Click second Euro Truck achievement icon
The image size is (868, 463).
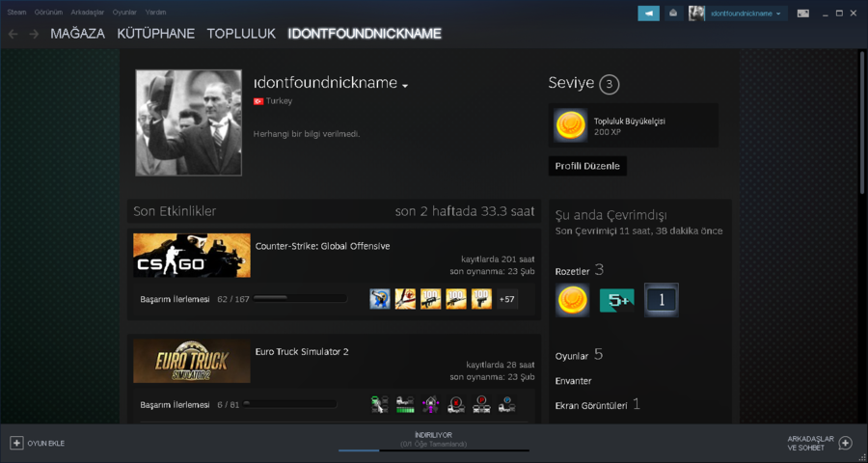tap(405, 404)
